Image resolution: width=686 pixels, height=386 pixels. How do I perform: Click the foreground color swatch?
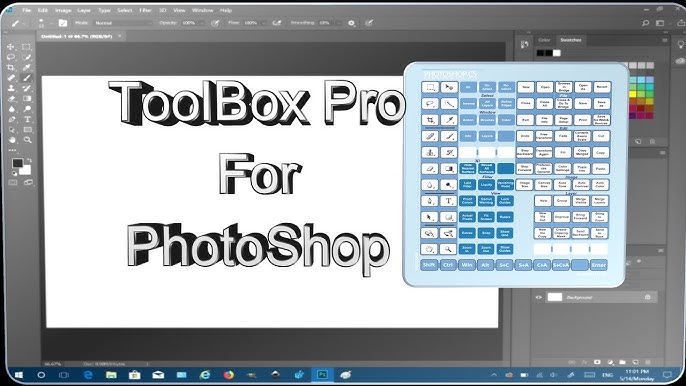point(18,163)
